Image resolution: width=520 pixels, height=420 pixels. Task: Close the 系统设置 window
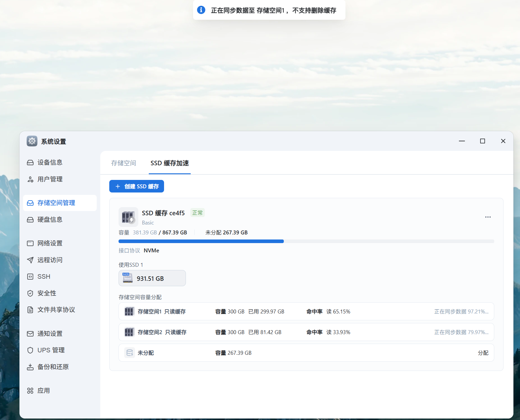(x=503, y=141)
